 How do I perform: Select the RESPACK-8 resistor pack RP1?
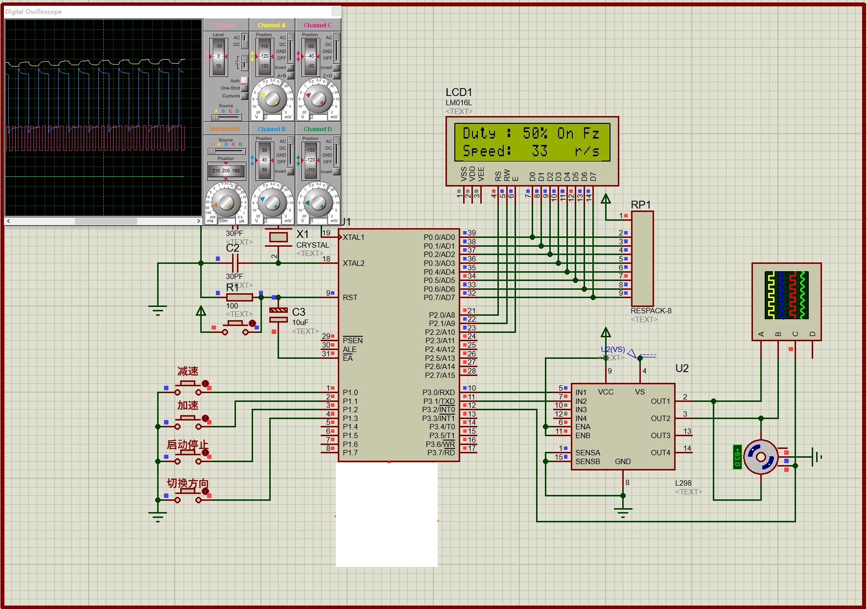[642, 258]
